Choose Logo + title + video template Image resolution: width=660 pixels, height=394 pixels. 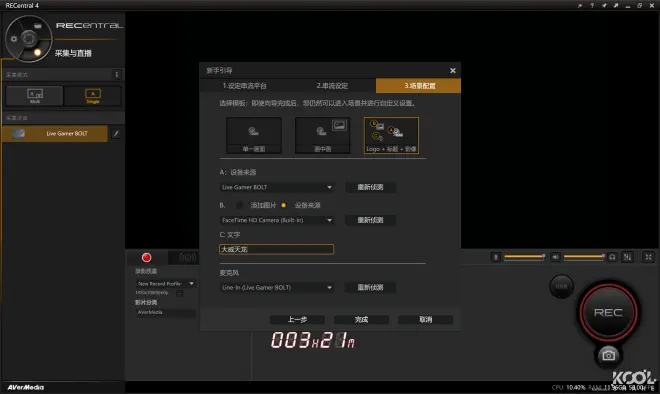391,135
